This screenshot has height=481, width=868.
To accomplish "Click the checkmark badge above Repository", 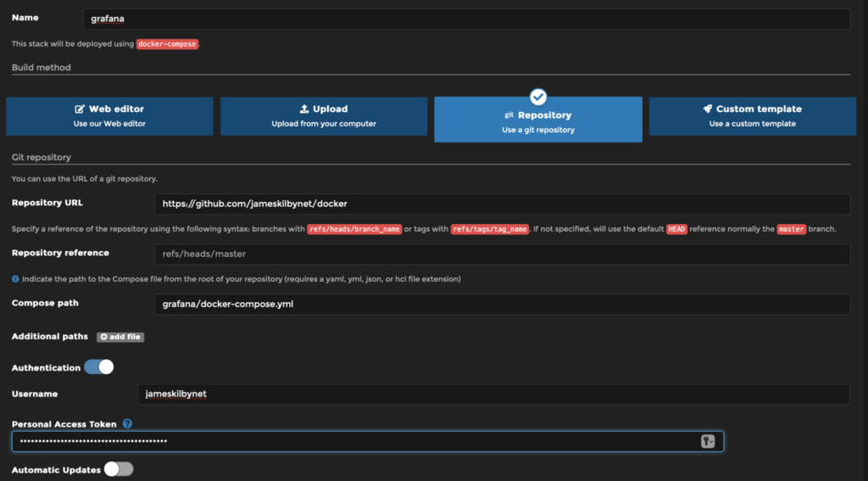I will click(x=538, y=97).
